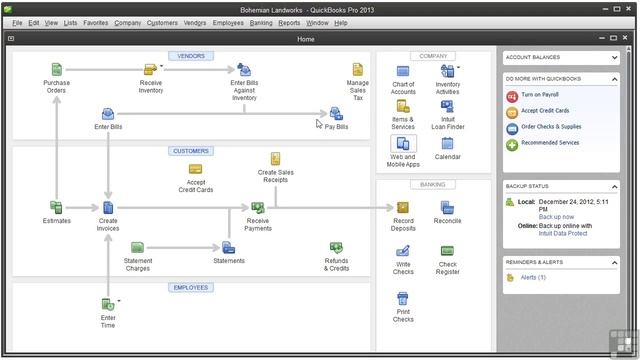Open the File menu
The width and height of the screenshot is (640, 360).
pyautogui.click(x=17, y=23)
